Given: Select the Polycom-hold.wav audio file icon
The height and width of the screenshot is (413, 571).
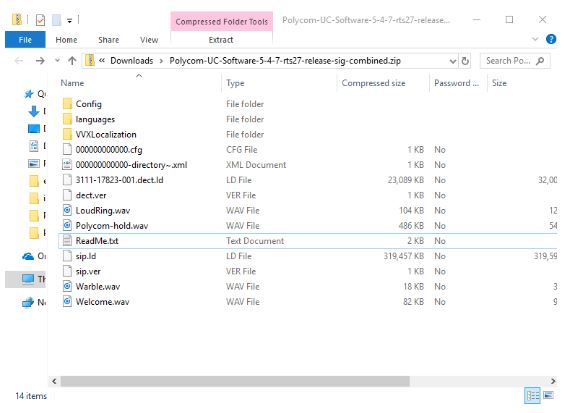Looking at the screenshot, I should point(67,225).
